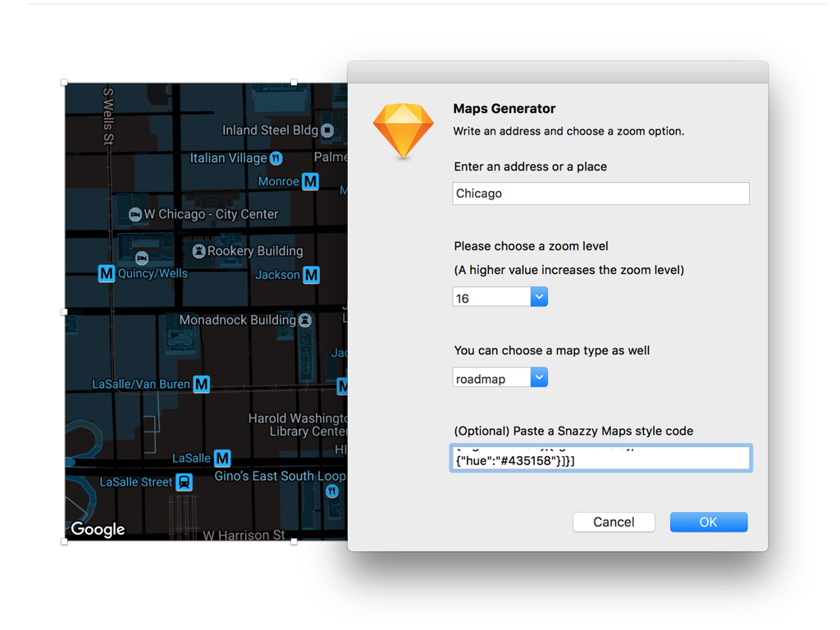Click the Gino's East South Loop icon
The width and height of the screenshot is (840, 630).
pyautogui.click(x=333, y=491)
